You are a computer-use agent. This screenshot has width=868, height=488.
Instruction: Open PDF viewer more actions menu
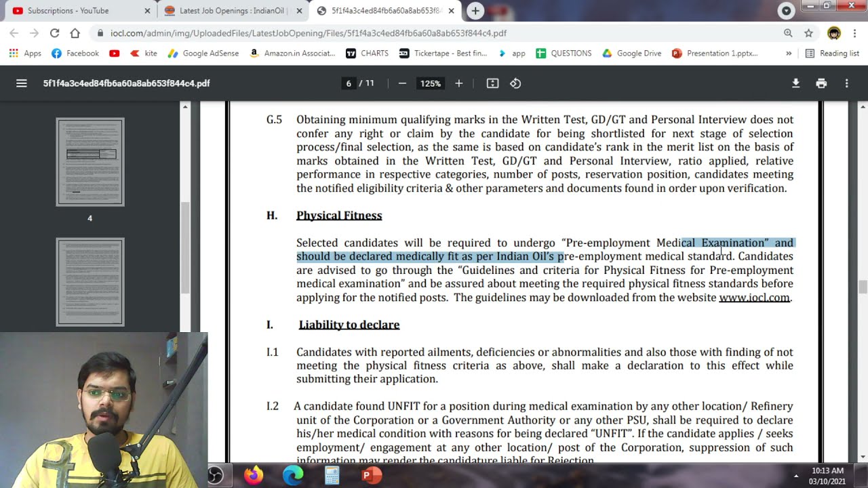[x=846, y=83]
